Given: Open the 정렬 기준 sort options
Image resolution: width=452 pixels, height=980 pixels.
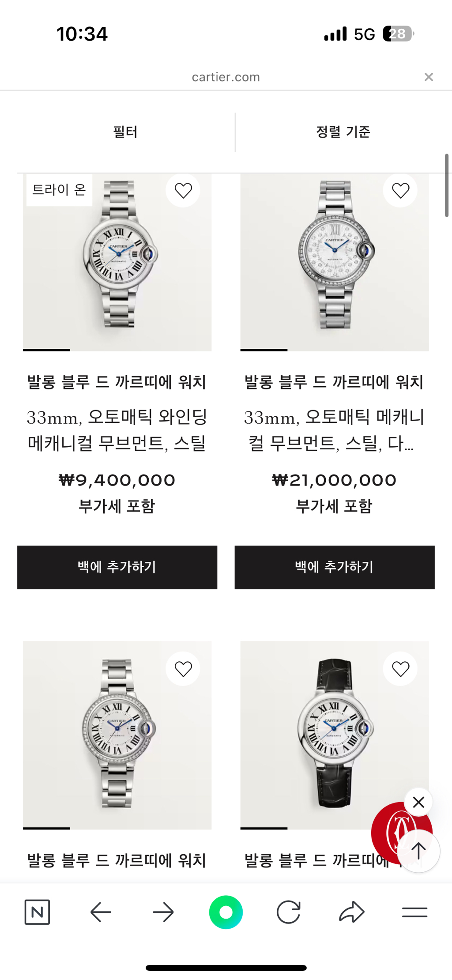Looking at the screenshot, I should tap(343, 132).
